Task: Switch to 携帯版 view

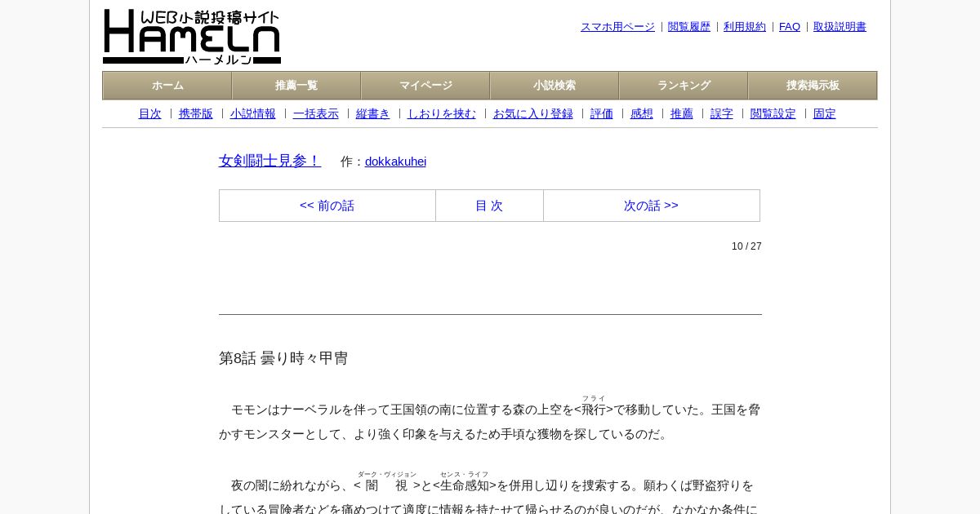Action: tap(196, 114)
